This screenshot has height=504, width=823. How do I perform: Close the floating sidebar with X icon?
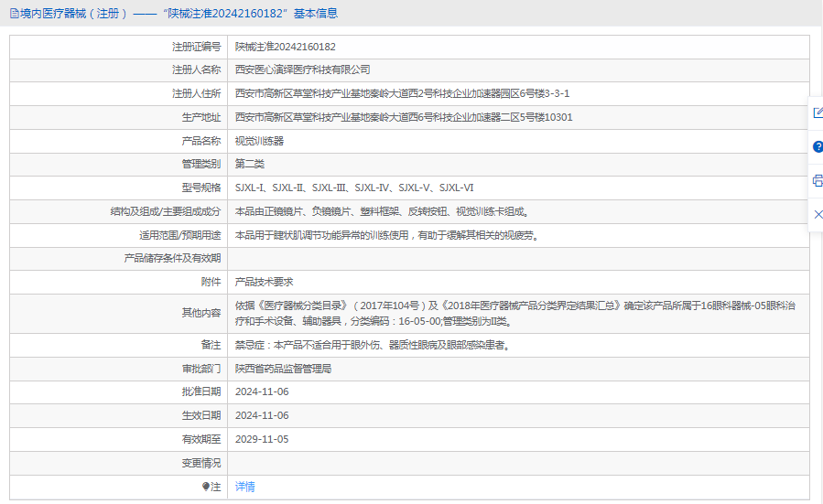[x=818, y=214]
